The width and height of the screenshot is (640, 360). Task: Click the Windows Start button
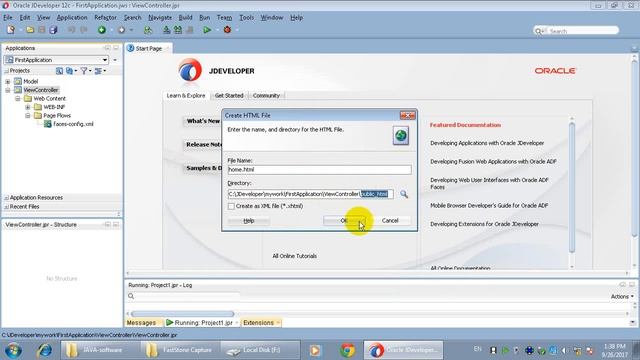pos(13,350)
